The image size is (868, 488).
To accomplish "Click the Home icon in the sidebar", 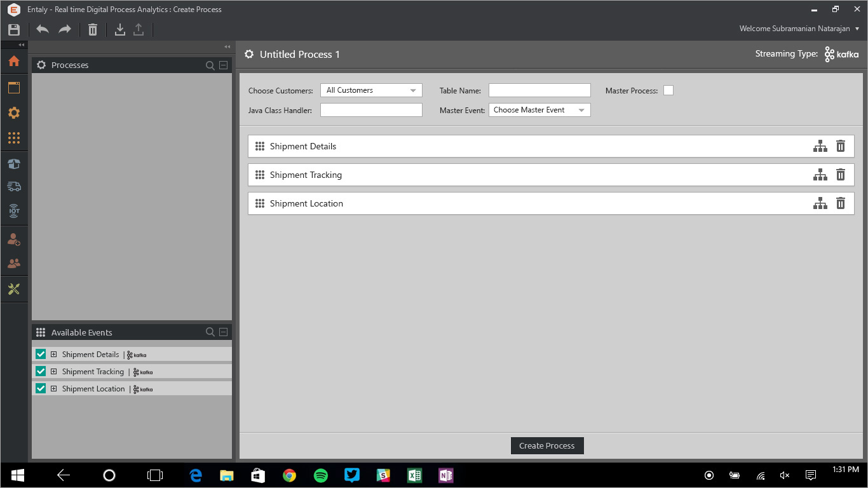I will pos(14,62).
